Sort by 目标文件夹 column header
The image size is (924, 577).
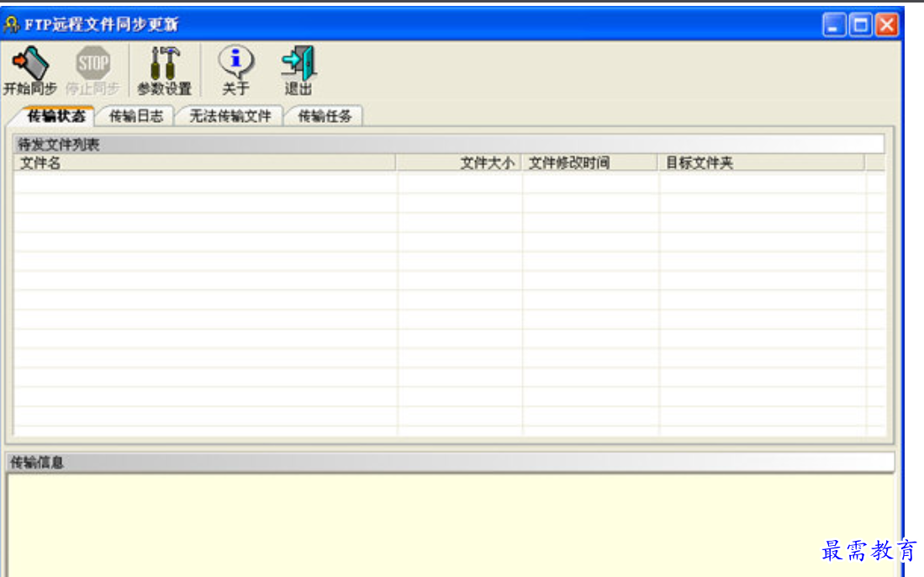point(762,162)
